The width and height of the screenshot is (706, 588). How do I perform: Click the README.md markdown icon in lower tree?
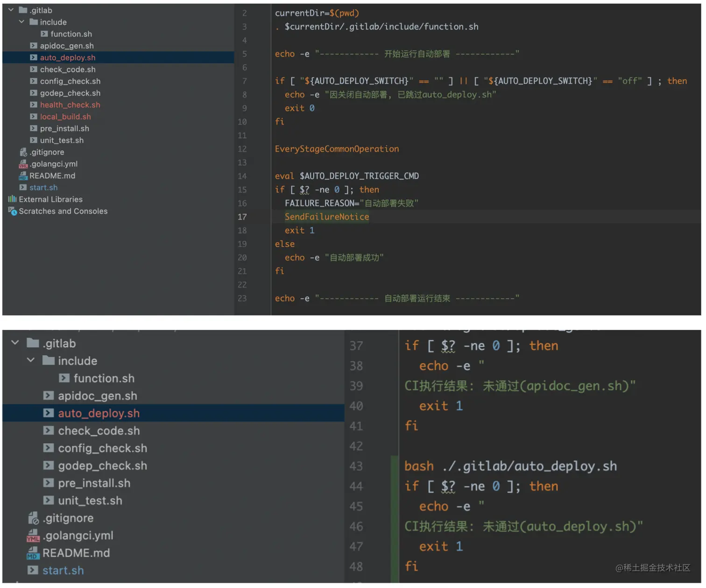pos(33,553)
